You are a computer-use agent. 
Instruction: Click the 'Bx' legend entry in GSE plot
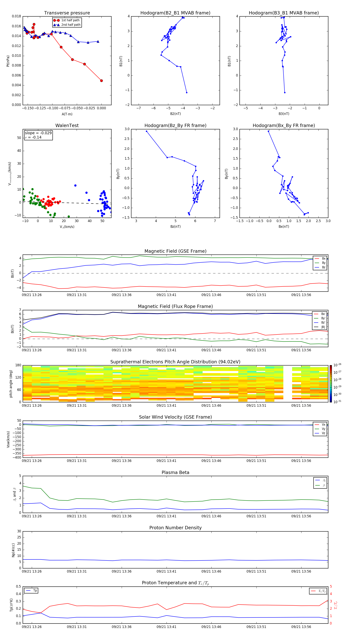click(320, 259)
